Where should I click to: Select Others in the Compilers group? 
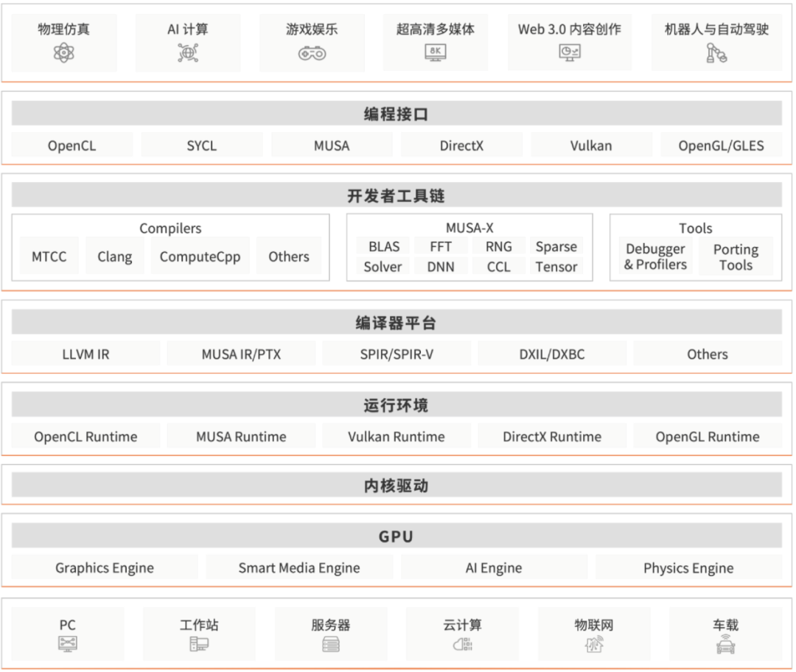(289, 256)
